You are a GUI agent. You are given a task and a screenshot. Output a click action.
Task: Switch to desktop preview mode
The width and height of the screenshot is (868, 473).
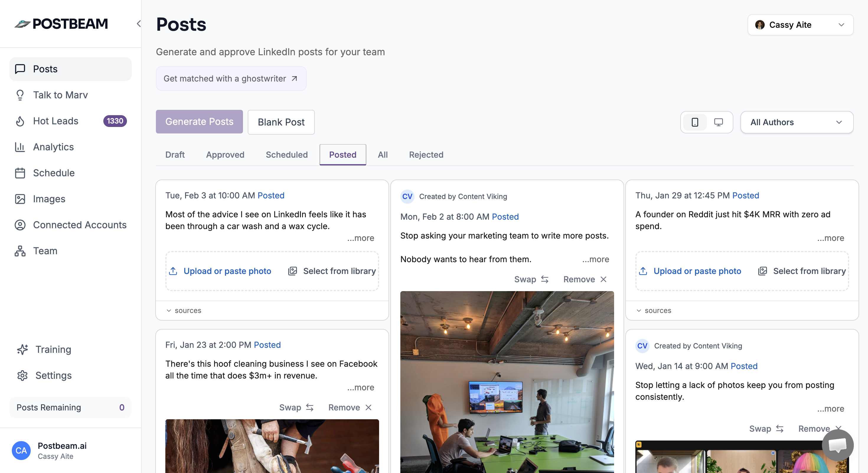718,122
